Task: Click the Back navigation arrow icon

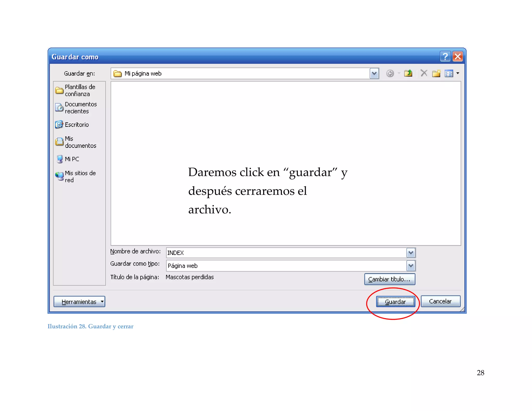Action: click(x=390, y=74)
